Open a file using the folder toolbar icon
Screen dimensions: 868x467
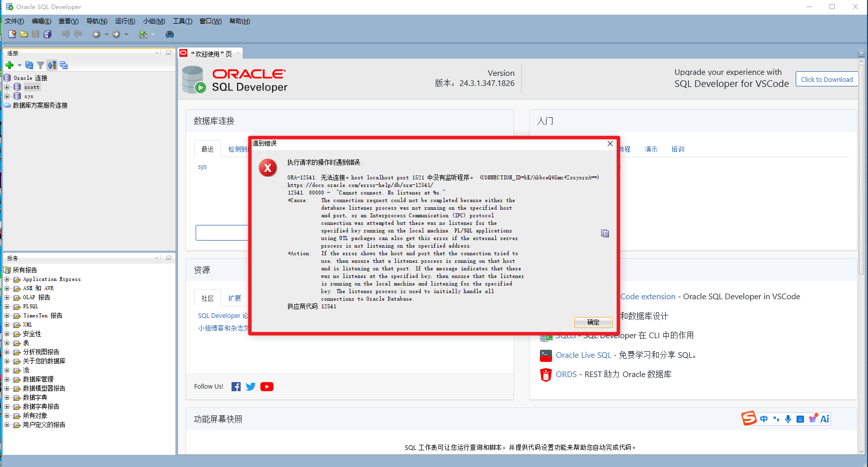click(24, 34)
